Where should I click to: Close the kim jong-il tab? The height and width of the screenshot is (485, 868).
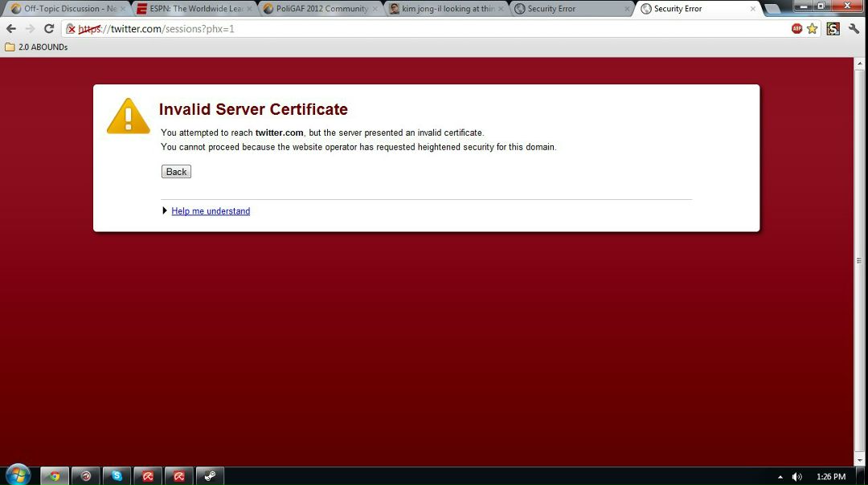tap(501, 9)
